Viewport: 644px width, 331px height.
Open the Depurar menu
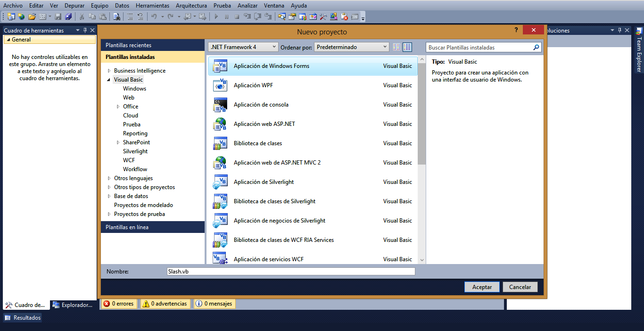(x=74, y=5)
